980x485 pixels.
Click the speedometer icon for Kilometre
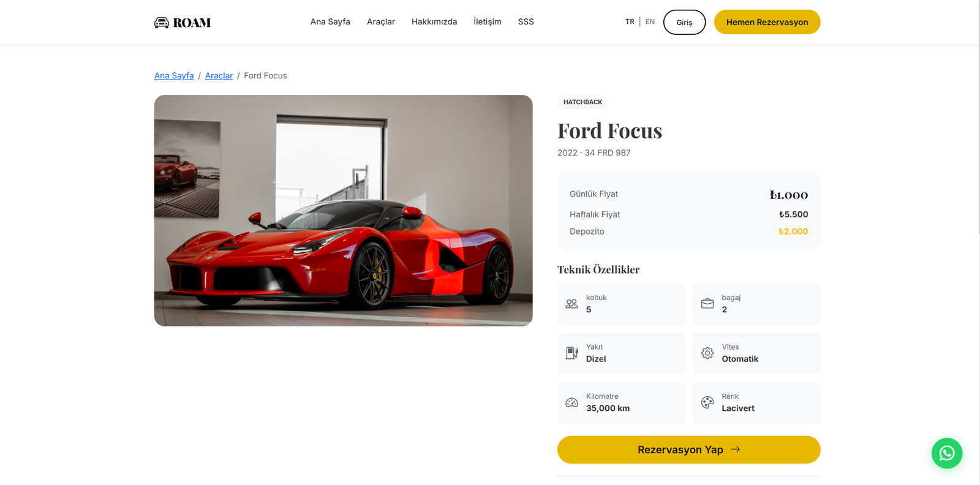coord(571,402)
